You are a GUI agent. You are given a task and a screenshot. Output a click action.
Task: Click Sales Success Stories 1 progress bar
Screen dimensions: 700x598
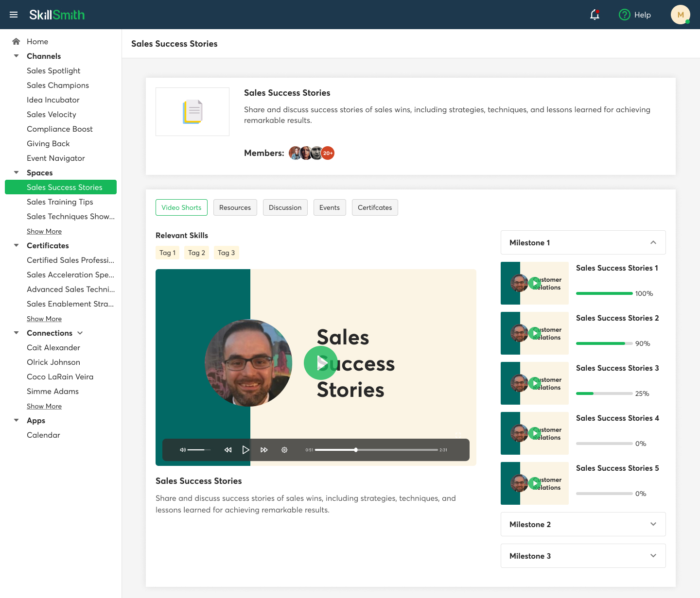[604, 293]
